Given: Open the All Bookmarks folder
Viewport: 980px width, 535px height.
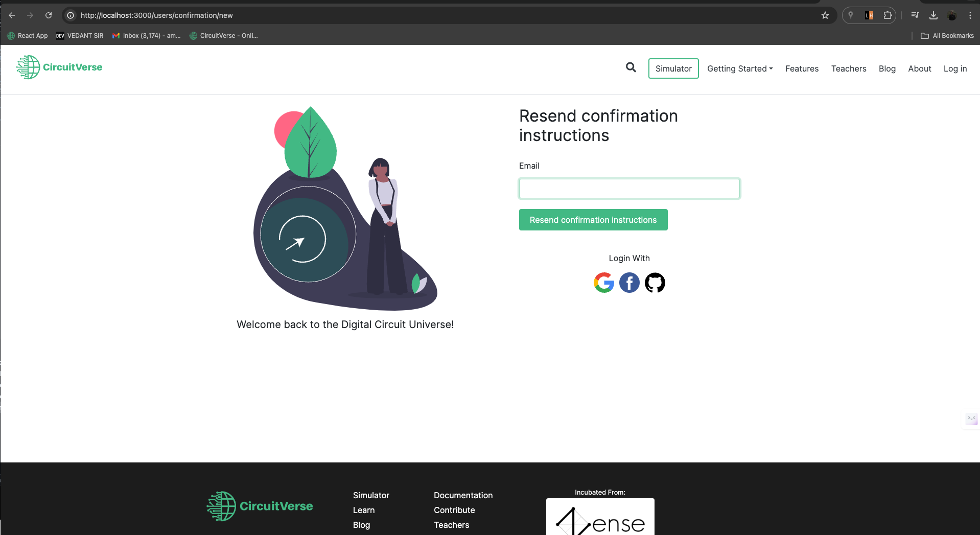Looking at the screenshot, I should [947, 36].
